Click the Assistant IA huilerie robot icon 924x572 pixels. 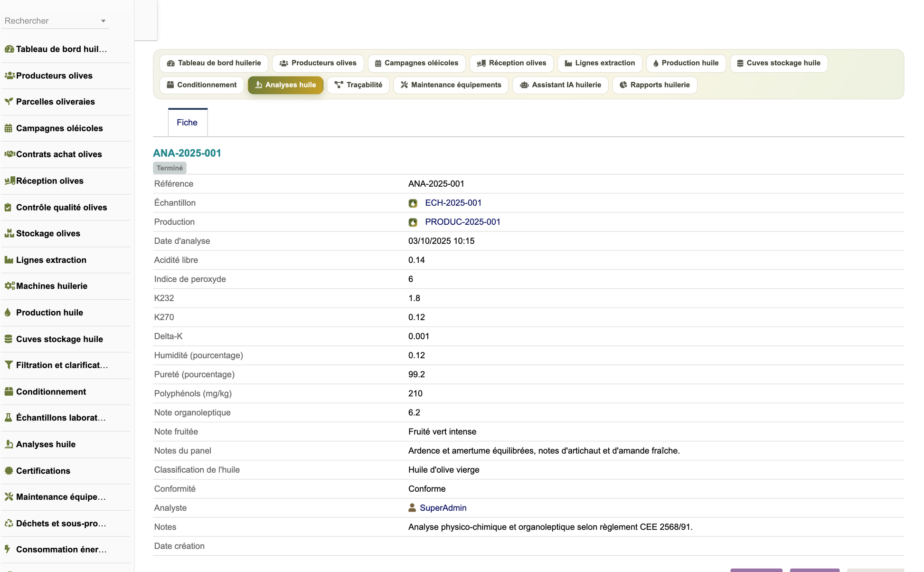524,85
